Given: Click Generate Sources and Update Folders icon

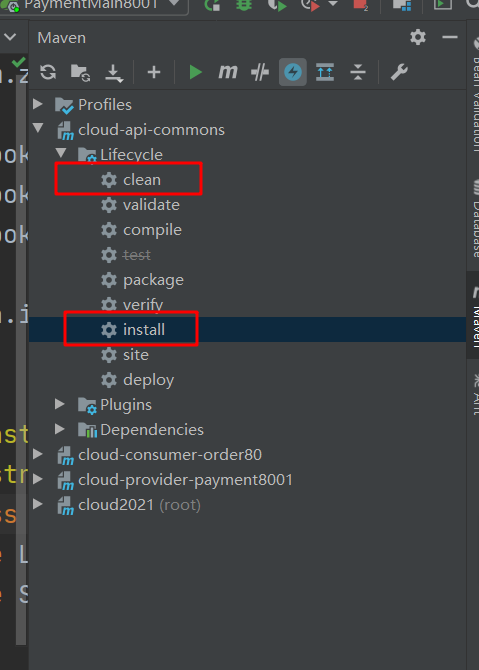Looking at the screenshot, I should click(x=80, y=72).
